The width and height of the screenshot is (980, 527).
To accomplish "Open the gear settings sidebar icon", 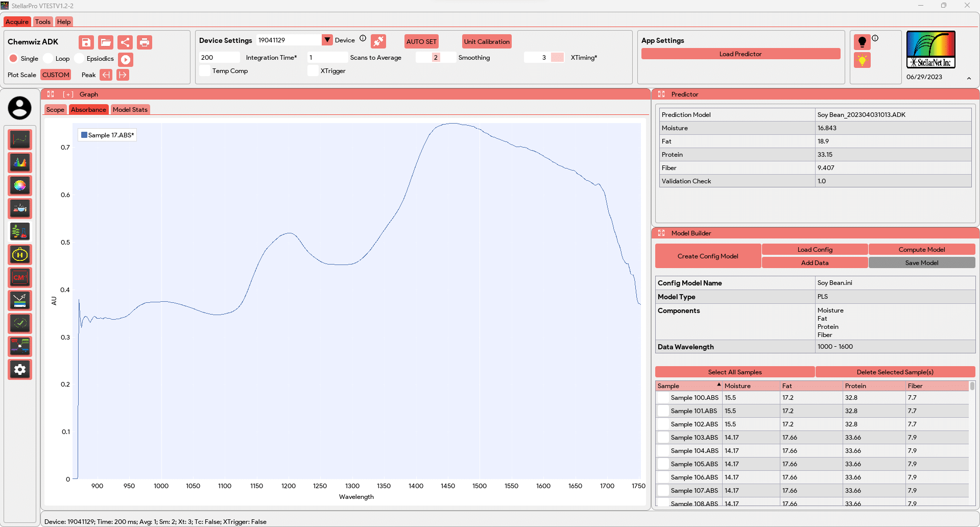I will 20,369.
